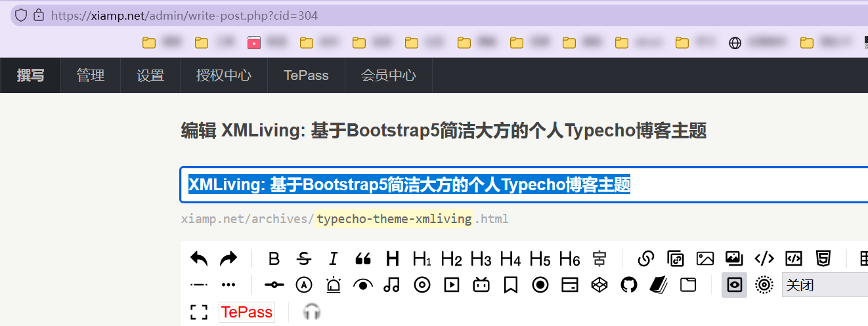The height and width of the screenshot is (326, 868).
Task: Click the bookmark icon
Action: [511, 285]
